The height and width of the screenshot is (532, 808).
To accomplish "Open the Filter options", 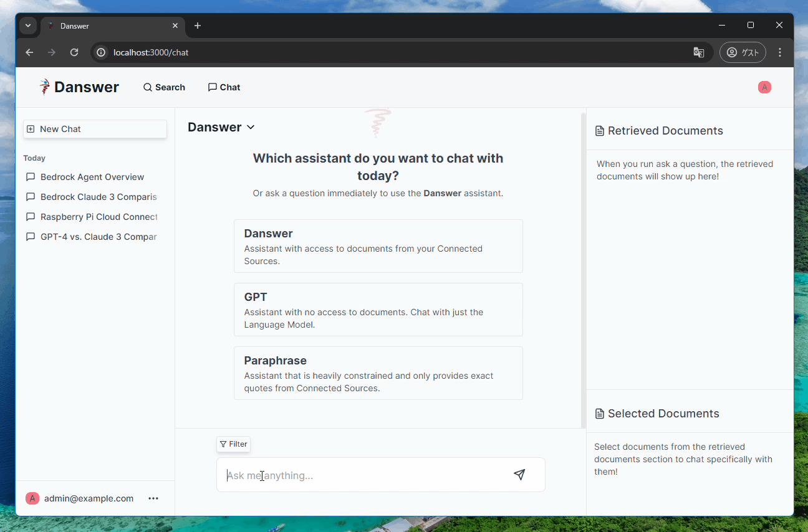I will tap(234, 444).
